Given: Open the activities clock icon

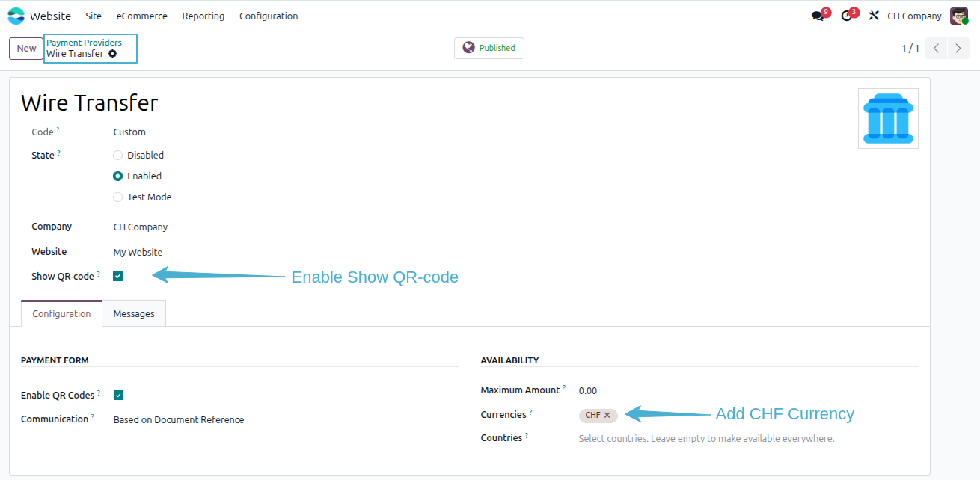Looking at the screenshot, I should coord(846,16).
